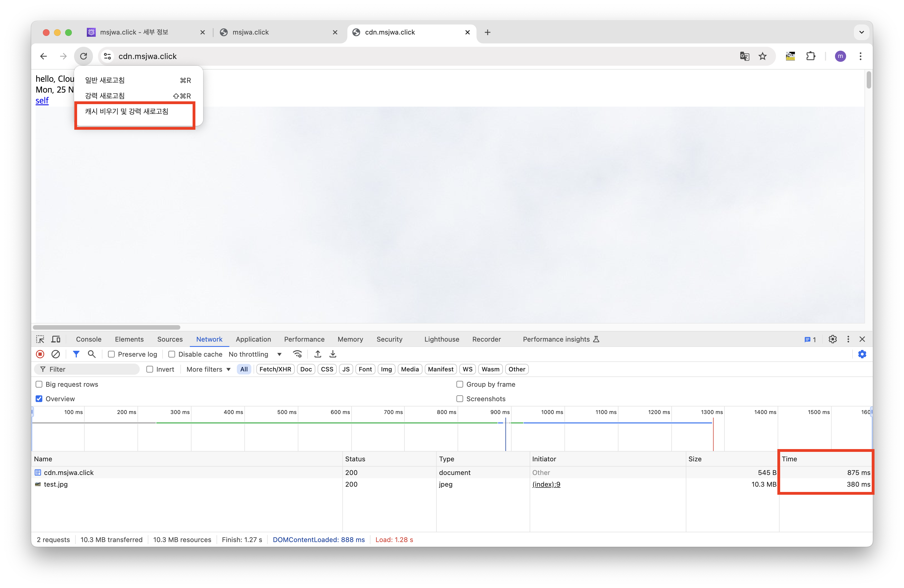Open network search magnifier icon

point(92,354)
